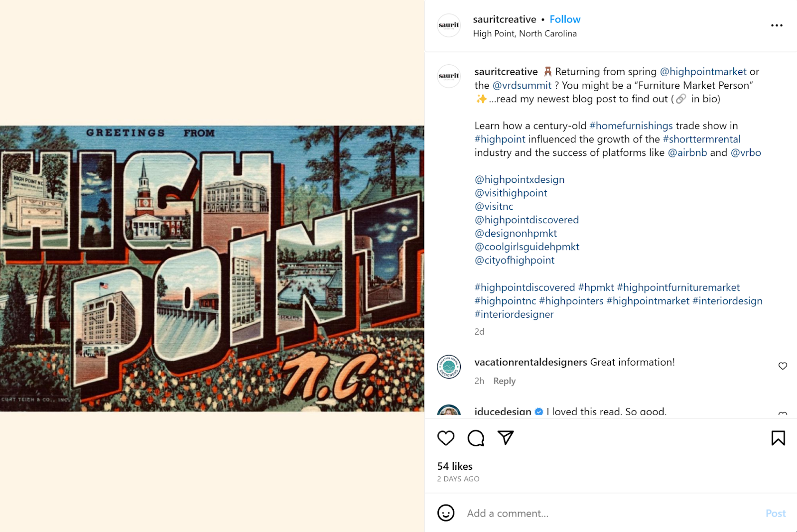Save the post with the bookmark icon
The width and height of the screenshot is (797, 532).
(778, 438)
